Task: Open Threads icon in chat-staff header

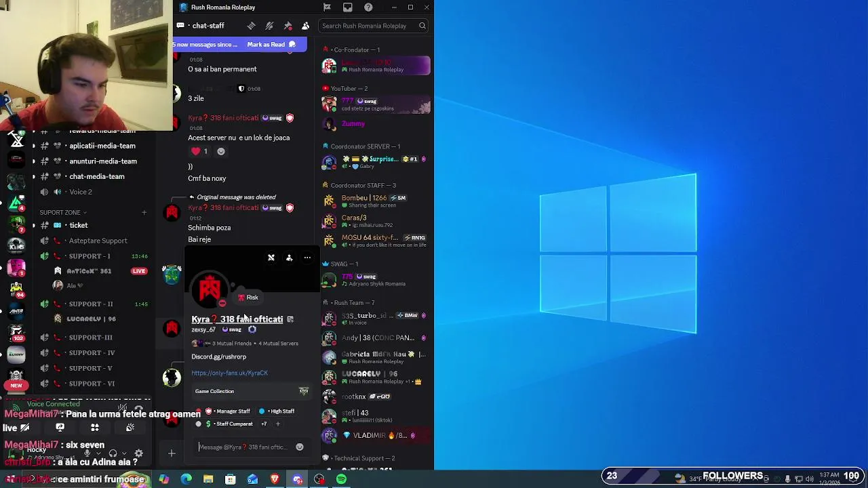Action: [x=251, y=26]
